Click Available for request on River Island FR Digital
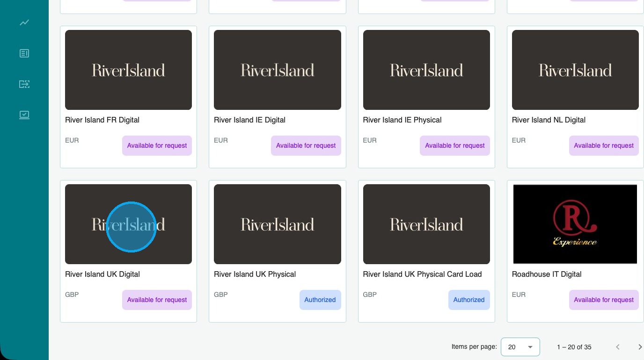This screenshot has height=360, width=644. pos(157,145)
